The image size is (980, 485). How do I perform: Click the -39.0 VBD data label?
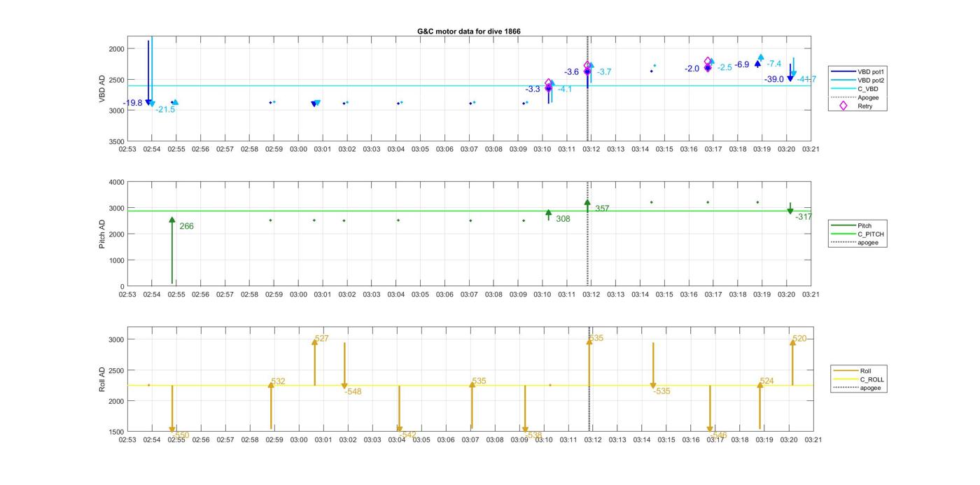[774, 80]
